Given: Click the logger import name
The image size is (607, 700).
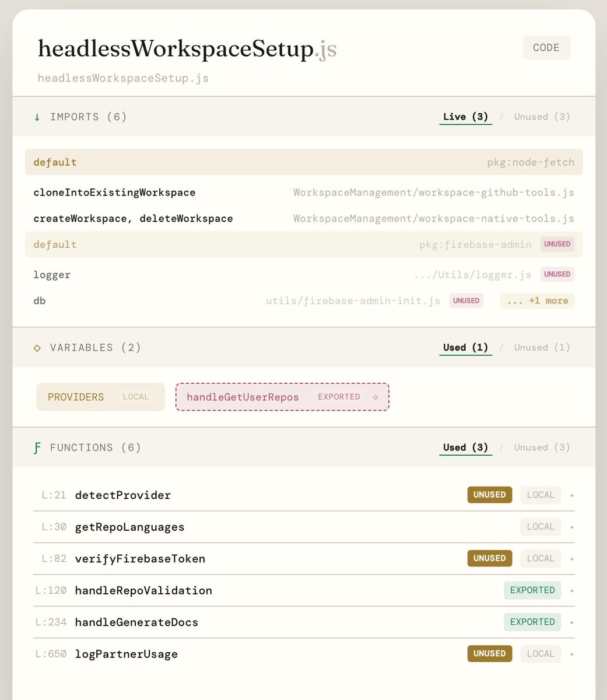Looking at the screenshot, I should coord(52,275).
